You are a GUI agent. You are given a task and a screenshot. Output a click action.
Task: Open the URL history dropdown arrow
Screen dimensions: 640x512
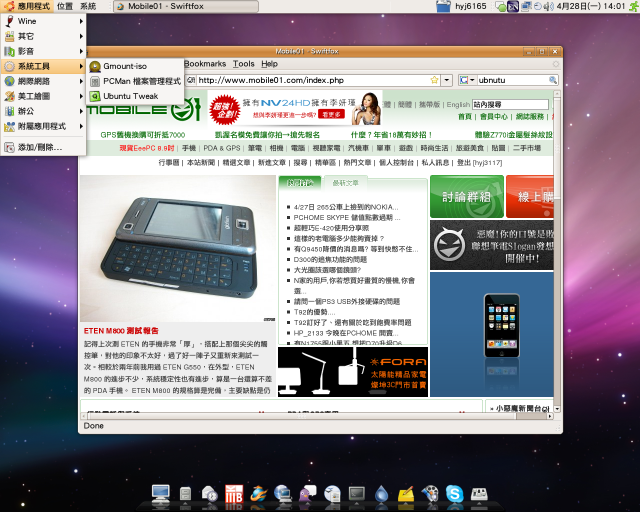447,80
